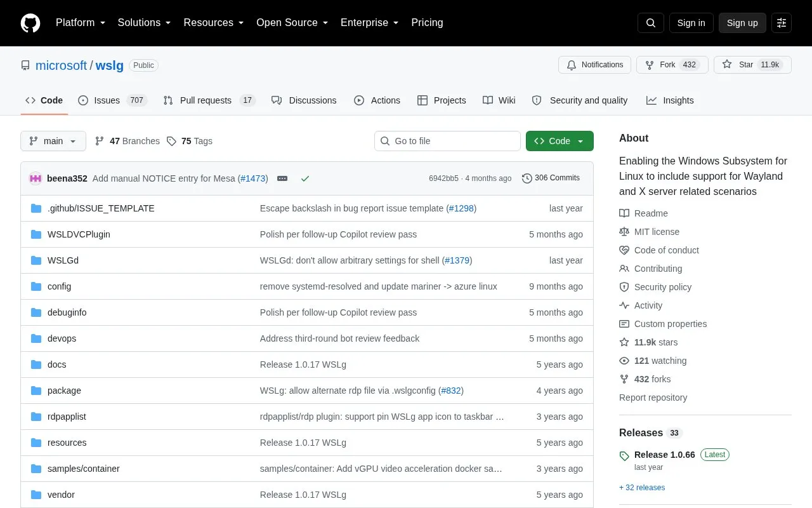The width and height of the screenshot is (812, 508).
Task: View the + 32 releases link
Action: [x=642, y=488]
